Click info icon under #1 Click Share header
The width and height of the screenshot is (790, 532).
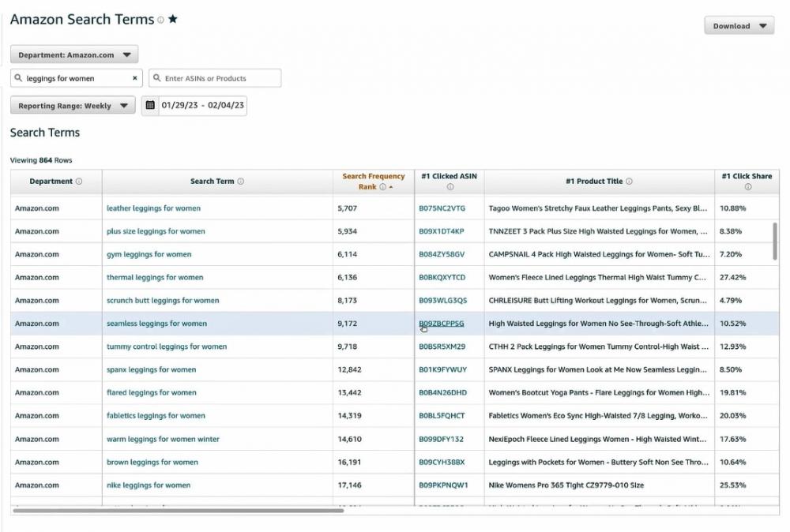(747, 187)
